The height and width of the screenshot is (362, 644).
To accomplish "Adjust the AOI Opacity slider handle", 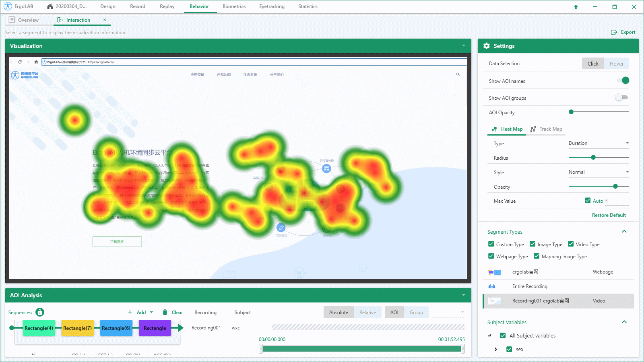I will point(571,112).
